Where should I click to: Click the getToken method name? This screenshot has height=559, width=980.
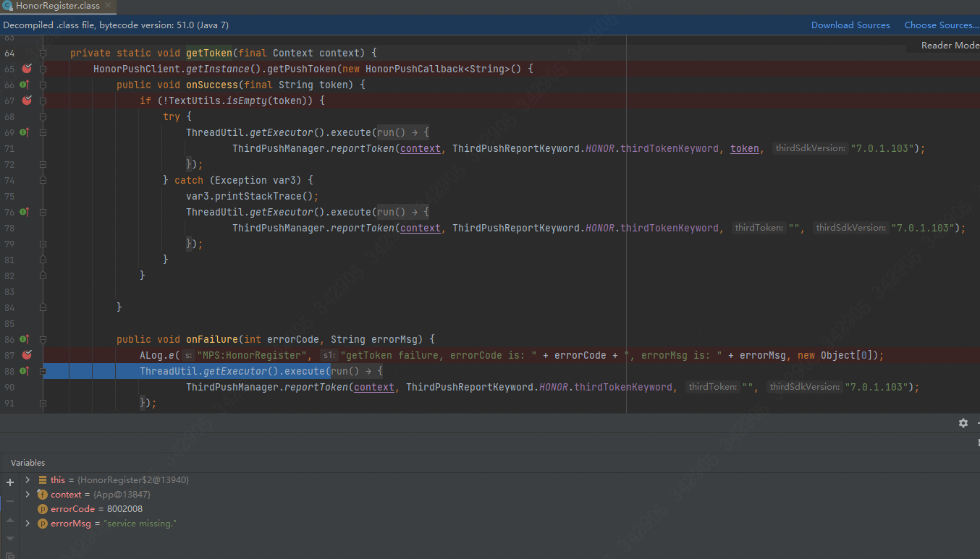click(209, 53)
